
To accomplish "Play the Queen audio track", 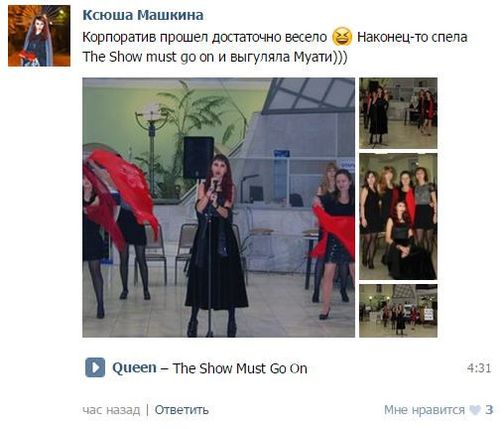I will (95, 367).
